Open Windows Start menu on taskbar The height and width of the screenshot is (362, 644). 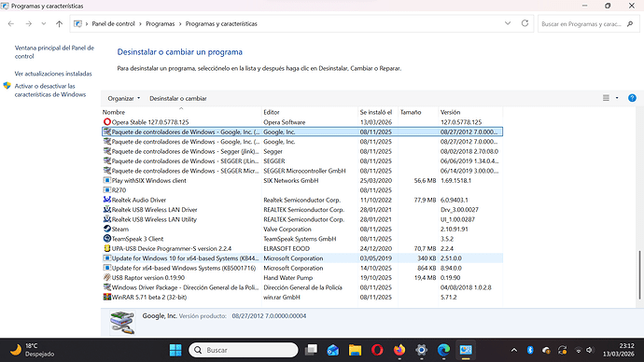pyautogui.click(x=175, y=350)
